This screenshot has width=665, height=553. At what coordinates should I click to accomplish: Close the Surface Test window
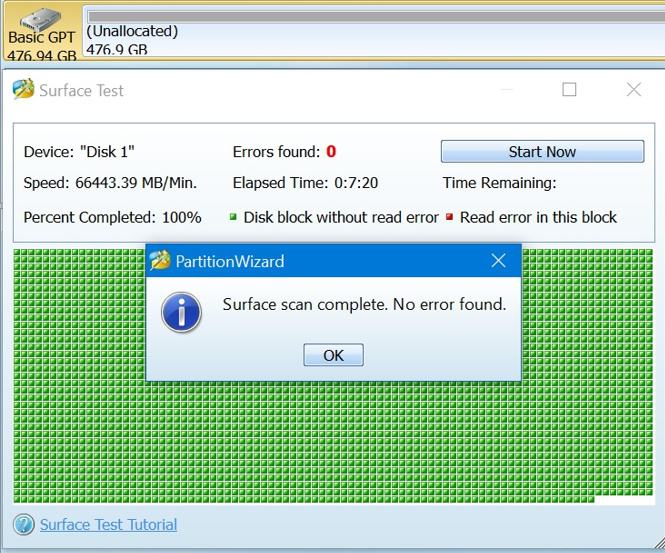click(634, 89)
